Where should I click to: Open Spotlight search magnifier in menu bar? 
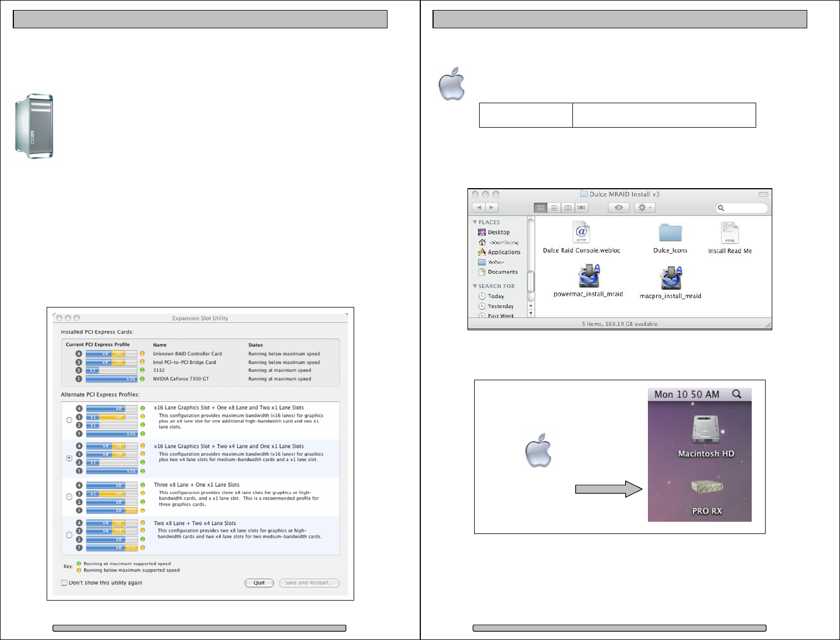pyautogui.click(x=737, y=394)
